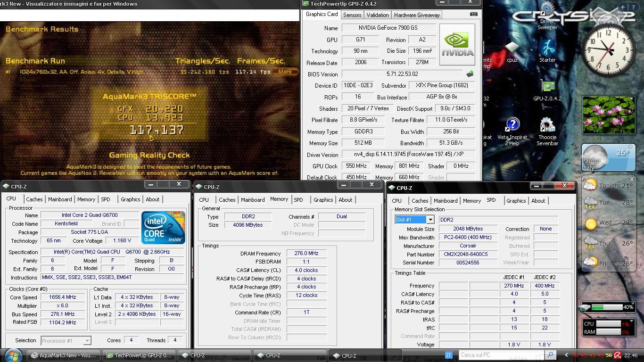644x362 pixels.
Task: Select the cpuz desktop icon
Action: 512,52
